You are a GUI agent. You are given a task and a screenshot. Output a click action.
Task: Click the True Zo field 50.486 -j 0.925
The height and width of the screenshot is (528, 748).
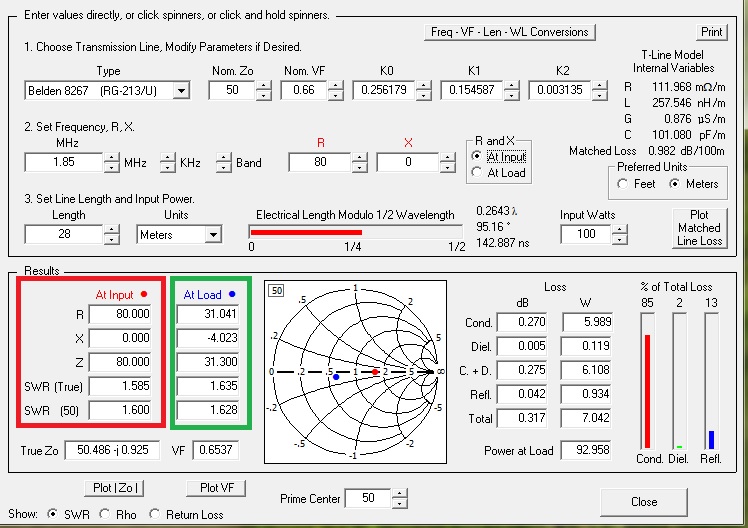(x=112, y=450)
